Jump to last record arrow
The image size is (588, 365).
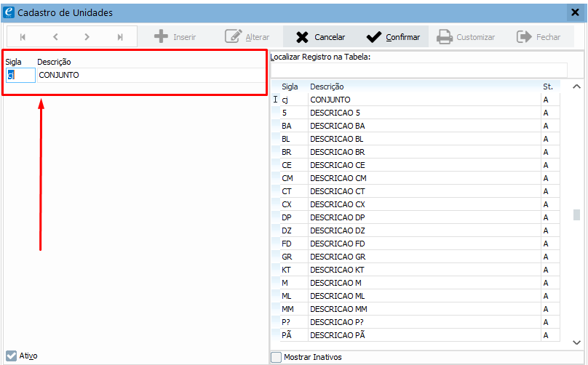(120, 37)
